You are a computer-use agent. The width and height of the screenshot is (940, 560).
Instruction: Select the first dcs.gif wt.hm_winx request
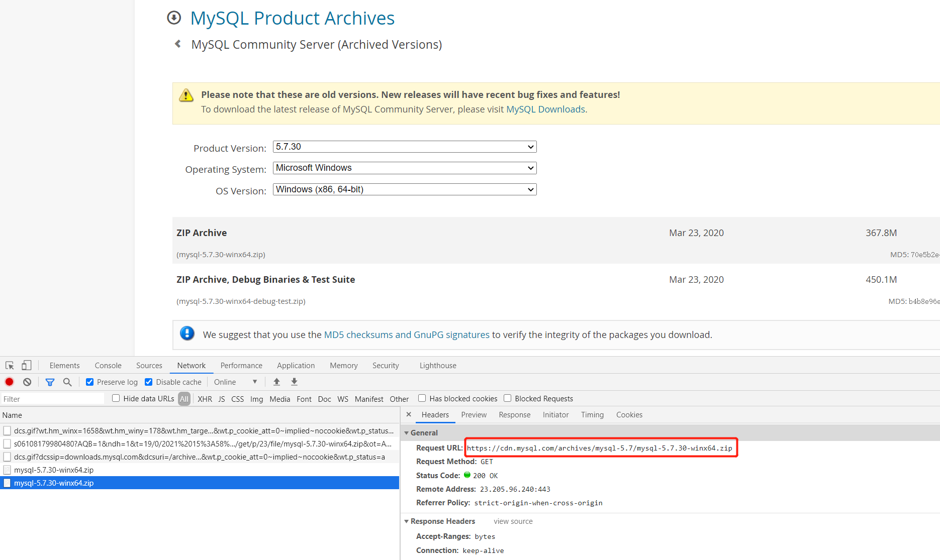pos(200,430)
